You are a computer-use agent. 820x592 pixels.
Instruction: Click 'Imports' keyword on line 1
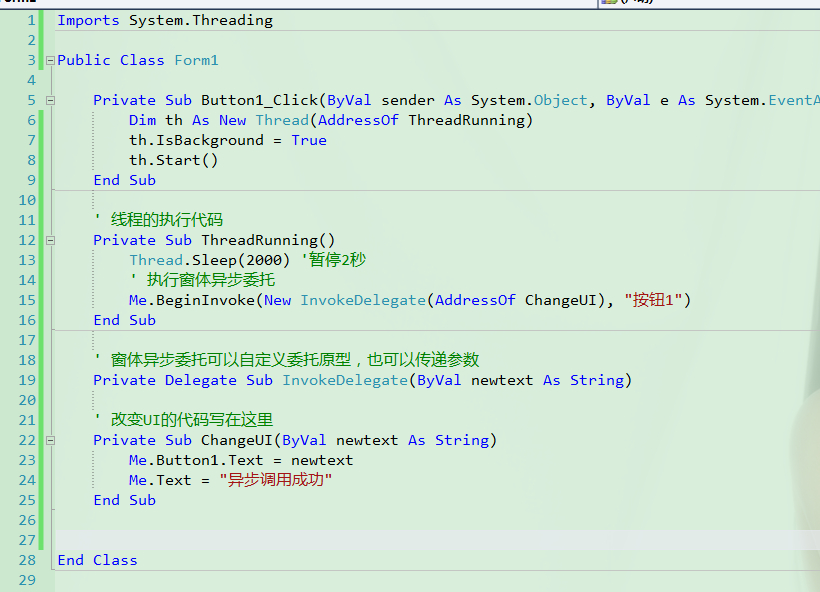pos(88,20)
